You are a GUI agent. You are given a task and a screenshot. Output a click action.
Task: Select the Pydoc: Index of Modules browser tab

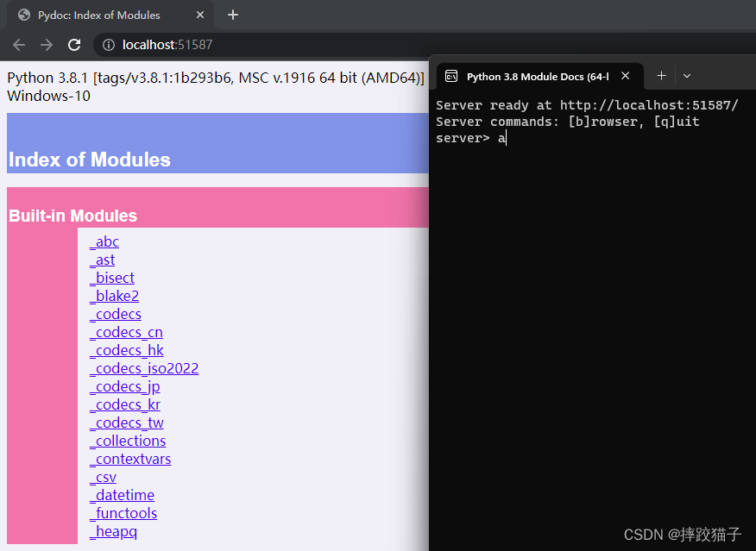[x=110, y=15]
